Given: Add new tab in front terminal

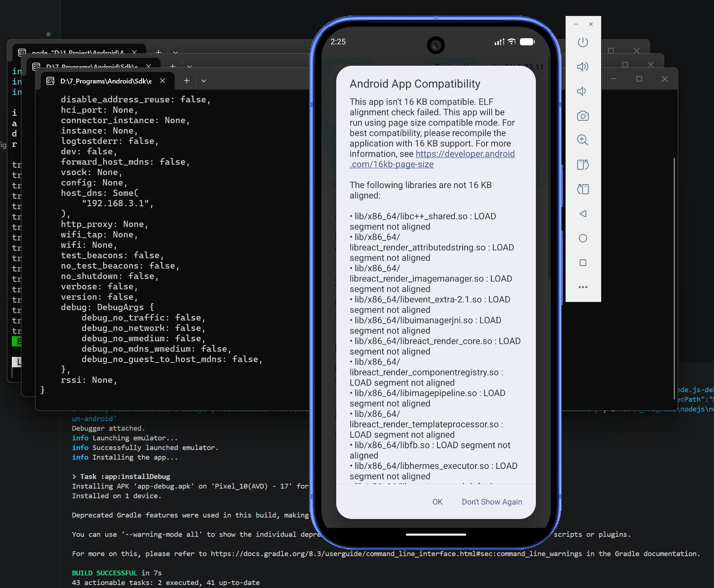Looking at the screenshot, I should [x=187, y=81].
